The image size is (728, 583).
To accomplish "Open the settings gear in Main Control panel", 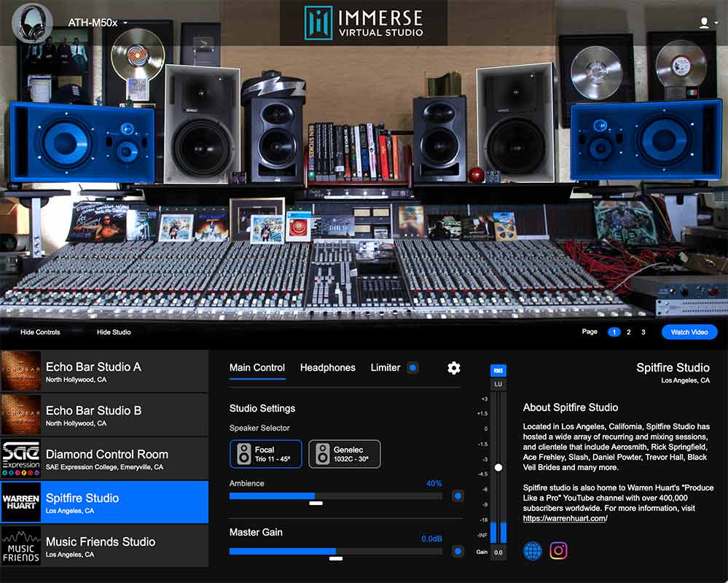I will tap(454, 368).
